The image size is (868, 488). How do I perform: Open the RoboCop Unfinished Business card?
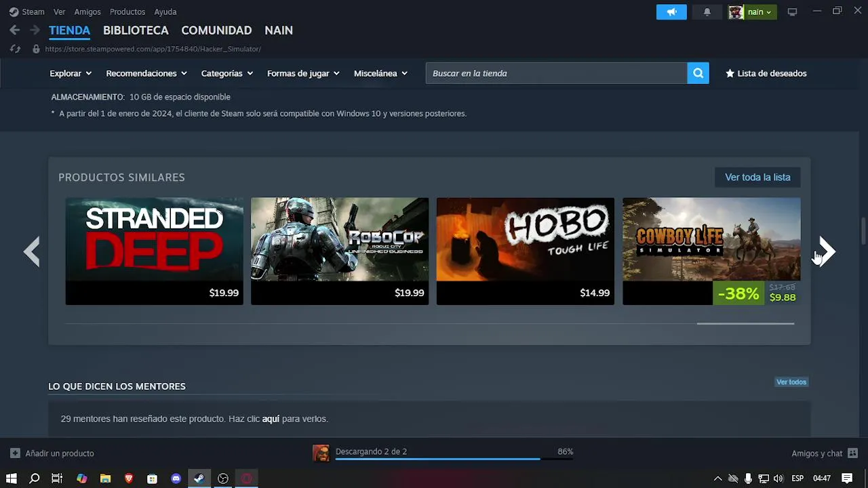click(x=340, y=251)
